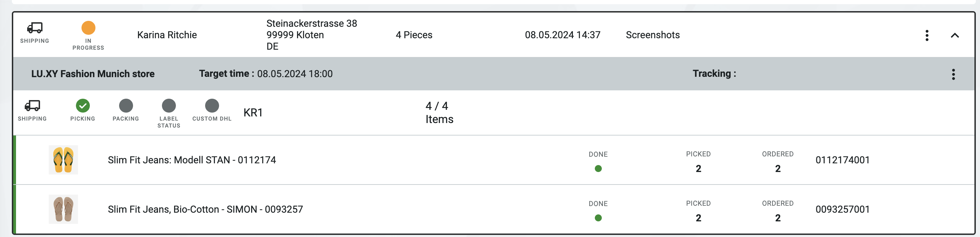Click green Done dot for SIMON jeans
The height and width of the screenshot is (237, 980).
point(598,218)
